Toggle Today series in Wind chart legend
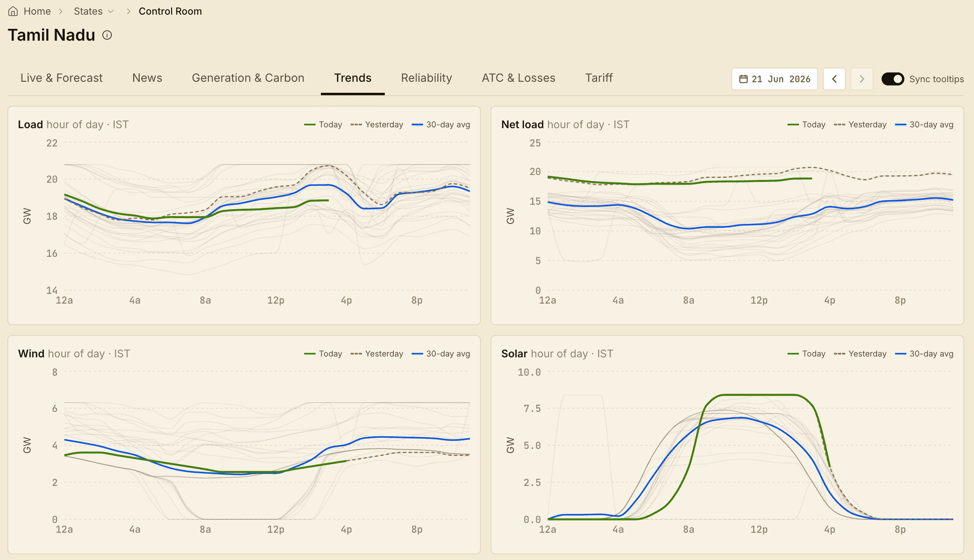Image resolution: width=974 pixels, height=560 pixels. pyautogui.click(x=323, y=354)
